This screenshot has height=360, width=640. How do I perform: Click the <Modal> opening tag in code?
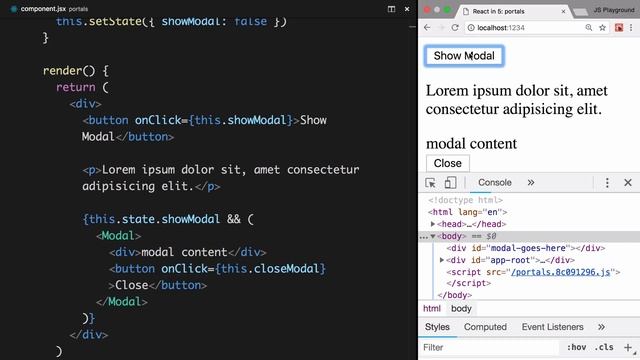[119, 236]
